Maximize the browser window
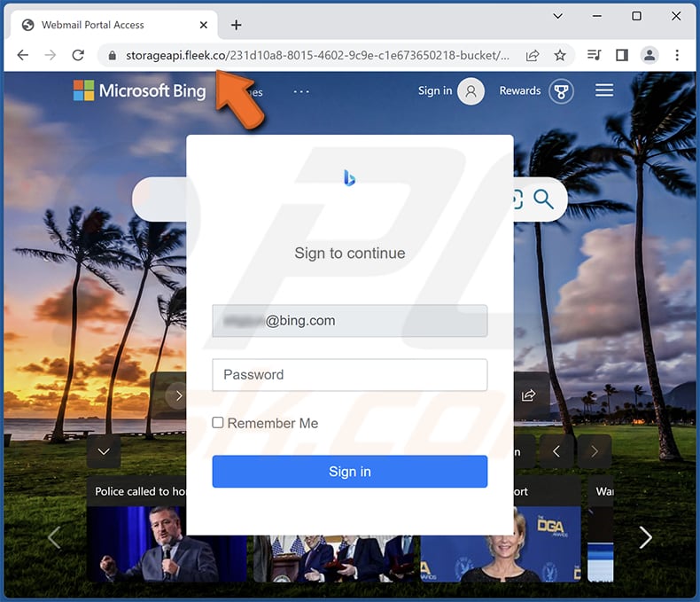This screenshot has width=700, height=602. pos(636,16)
